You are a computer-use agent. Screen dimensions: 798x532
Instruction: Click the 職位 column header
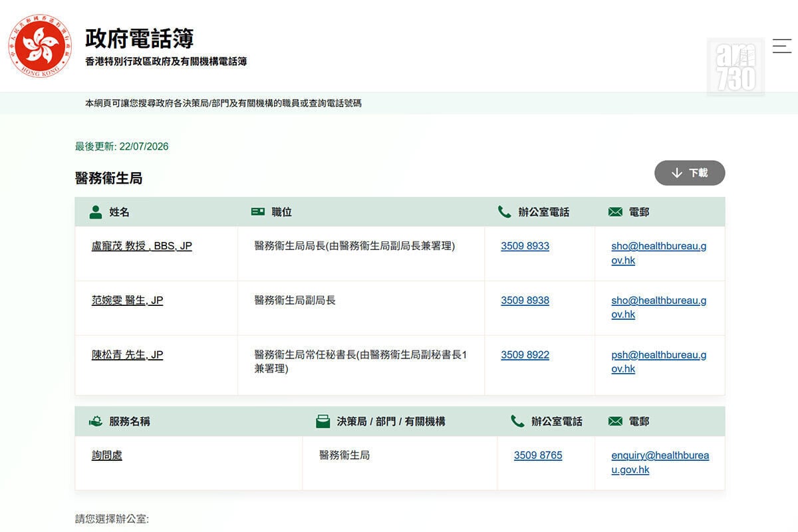pos(282,212)
